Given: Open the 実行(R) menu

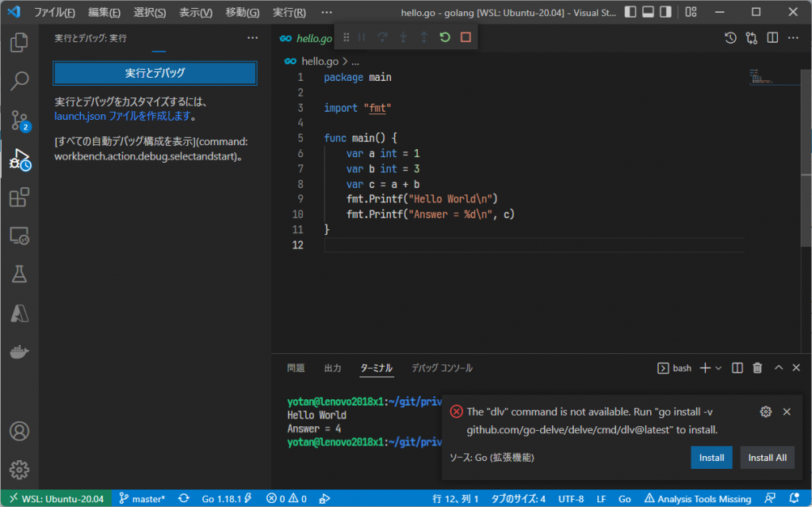Looking at the screenshot, I should coord(289,13).
